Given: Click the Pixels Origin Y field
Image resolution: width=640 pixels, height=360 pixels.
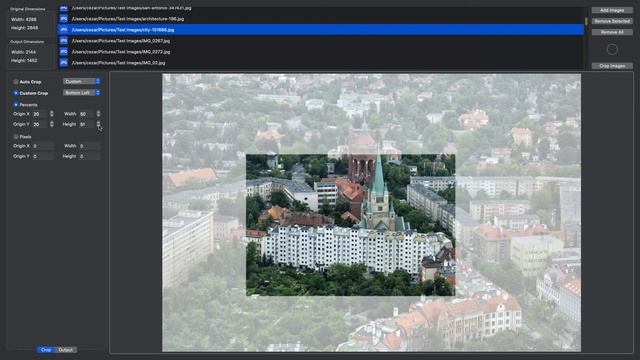Looking at the screenshot, I should [x=43, y=156].
